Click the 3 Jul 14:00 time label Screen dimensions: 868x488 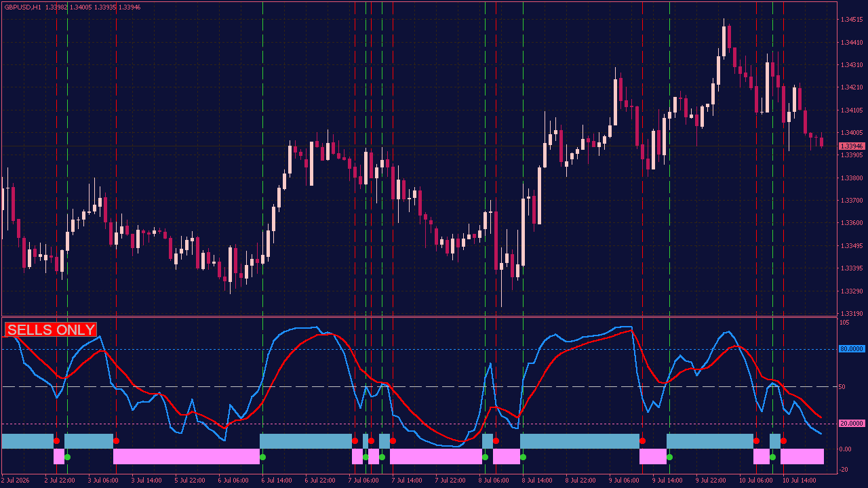(x=146, y=480)
